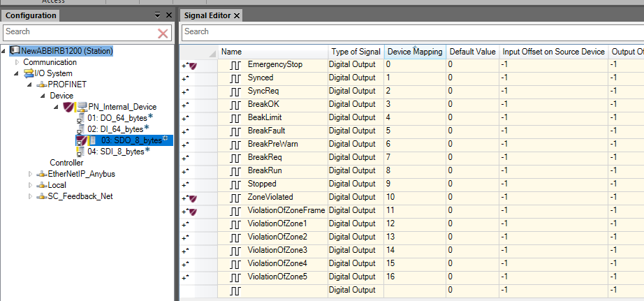Sort by the Name column header
The height and width of the screenshot is (301, 644).
(273, 52)
